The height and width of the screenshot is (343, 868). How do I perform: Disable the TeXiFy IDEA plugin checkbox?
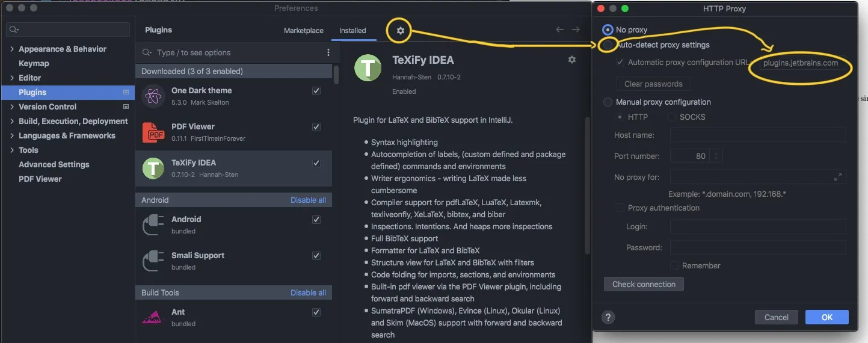click(x=316, y=163)
